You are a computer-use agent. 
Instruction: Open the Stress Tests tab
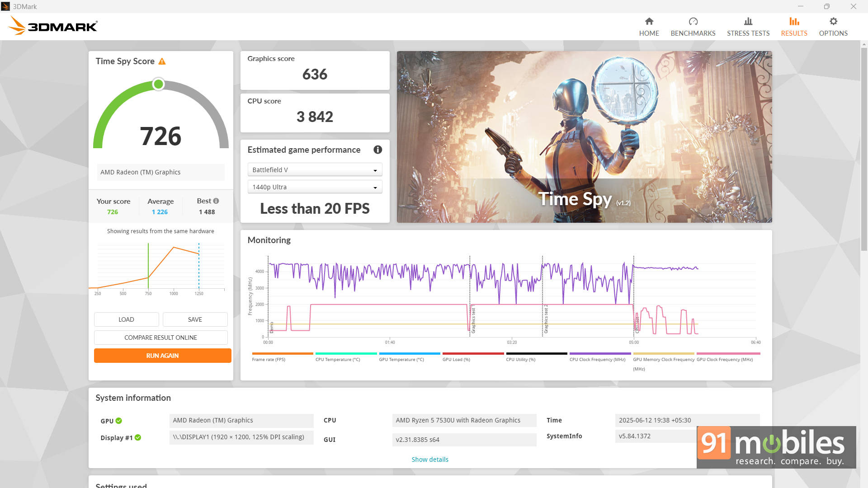[748, 27]
